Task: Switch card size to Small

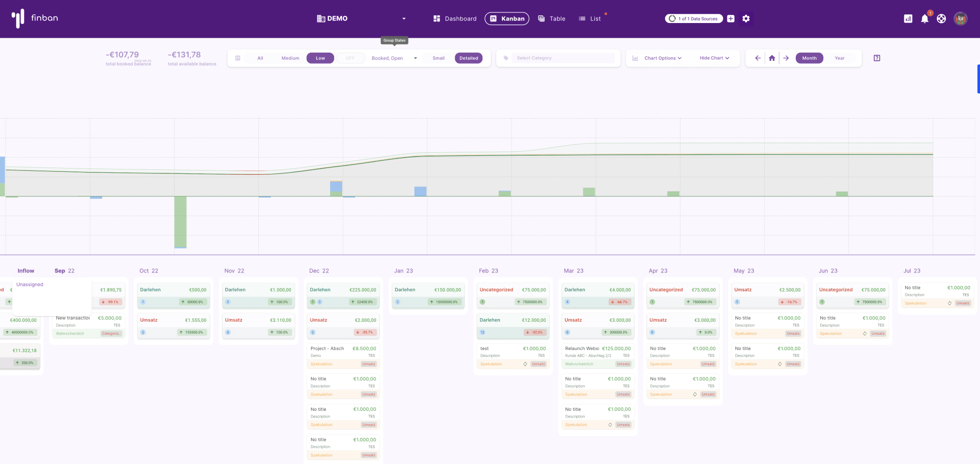Action: pyautogui.click(x=438, y=58)
